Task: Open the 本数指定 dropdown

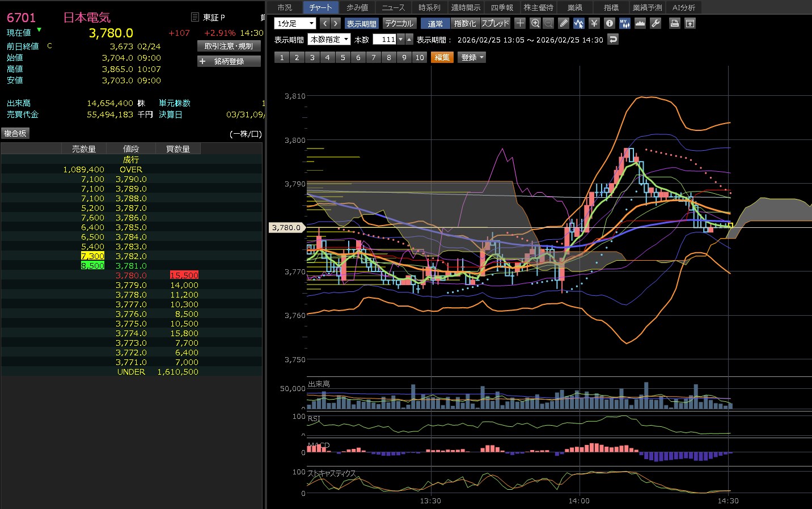Action: pyautogui.click(x=329, y=39)
